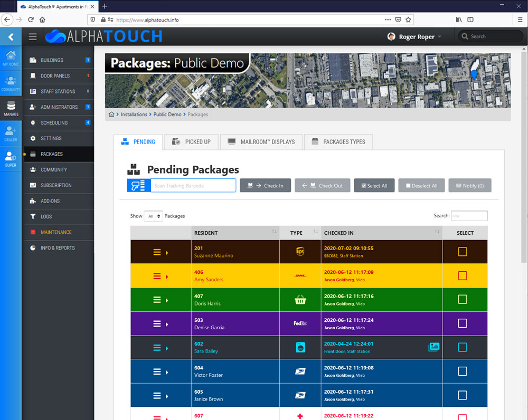Open Door Panels menu item
This screenshot has height=420, width=528.
point(59,76)
